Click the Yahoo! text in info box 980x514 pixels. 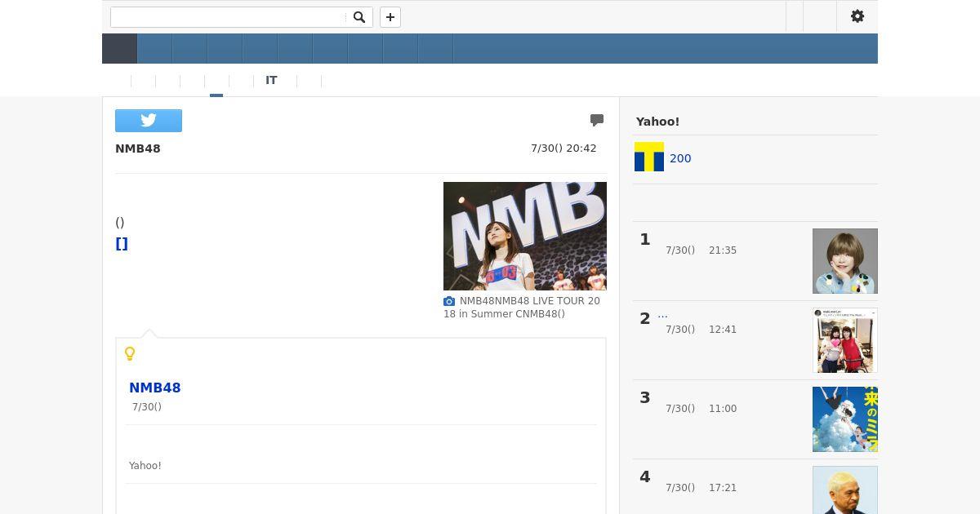tap(145, 466)
